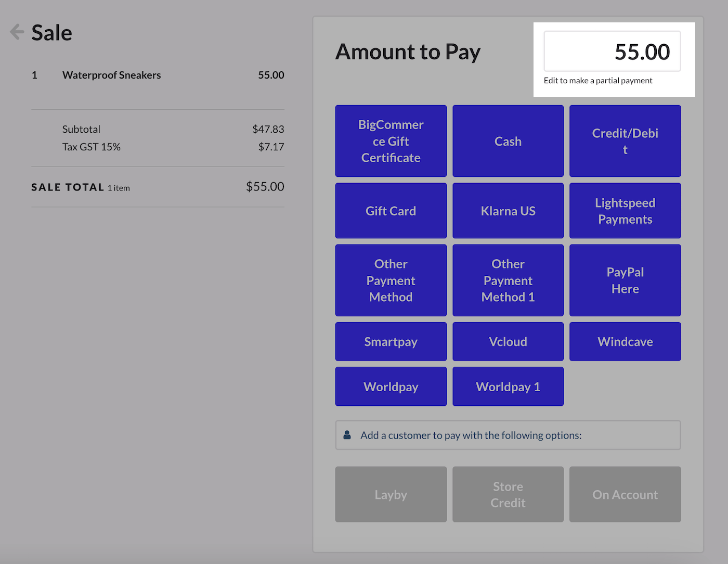
Task: Choose Lightspeed Payments
Action: pos(625,211)
